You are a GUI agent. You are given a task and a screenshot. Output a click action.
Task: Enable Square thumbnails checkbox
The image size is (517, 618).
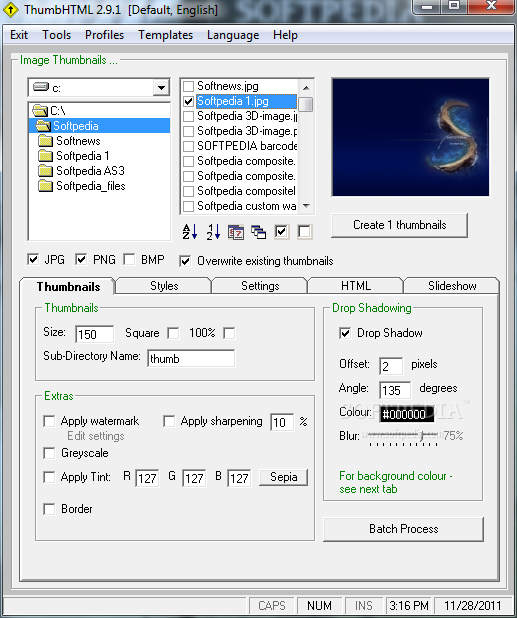[173, 333]
